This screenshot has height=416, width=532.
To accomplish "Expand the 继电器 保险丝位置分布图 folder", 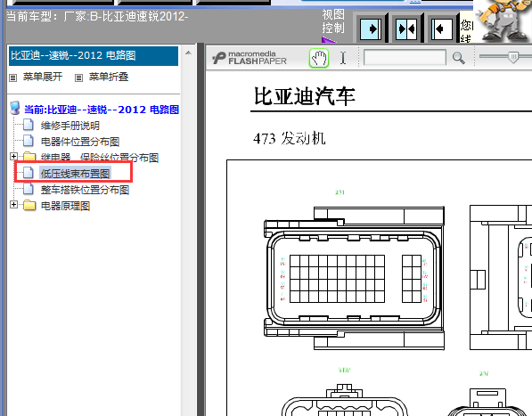I will pos(13,156).
